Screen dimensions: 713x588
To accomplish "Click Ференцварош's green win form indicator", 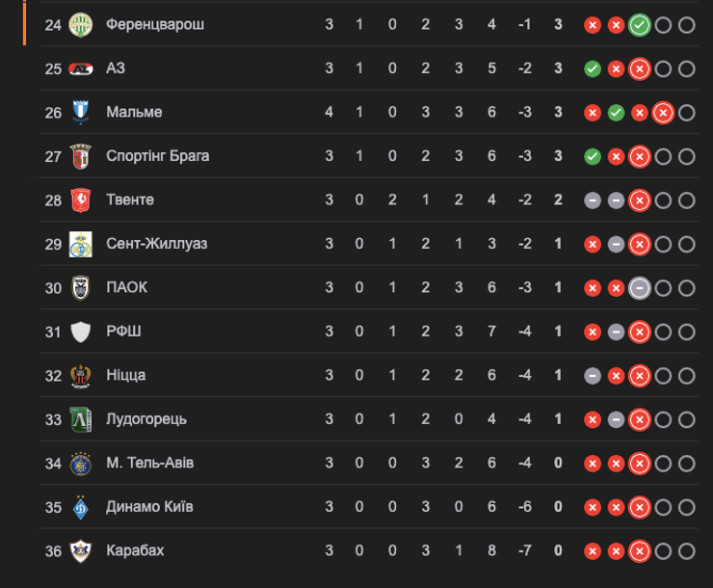I will pos(639,25).
